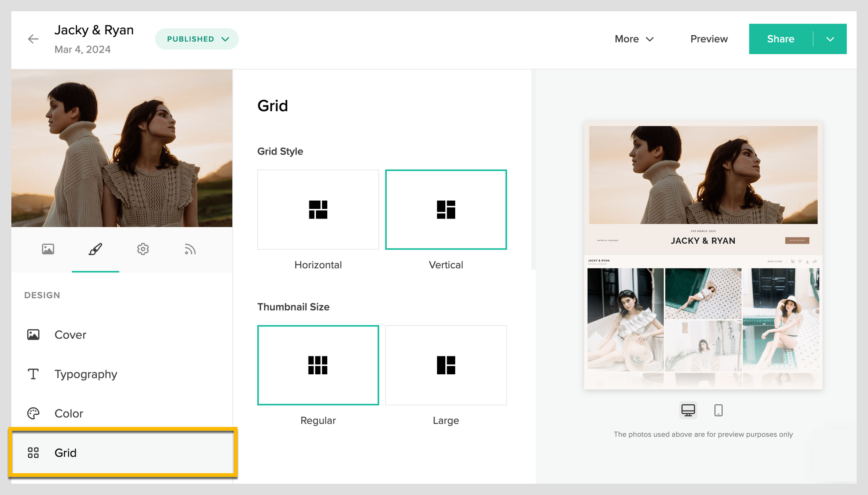868x495 pixels.
Task: Click the back arrow beside Jacky & Ryan
Action: pos(33,39)
